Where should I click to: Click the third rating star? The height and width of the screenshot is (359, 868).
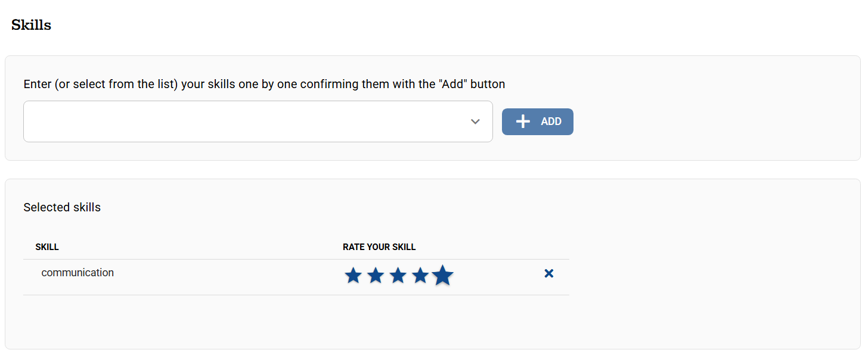pos(398,276)
